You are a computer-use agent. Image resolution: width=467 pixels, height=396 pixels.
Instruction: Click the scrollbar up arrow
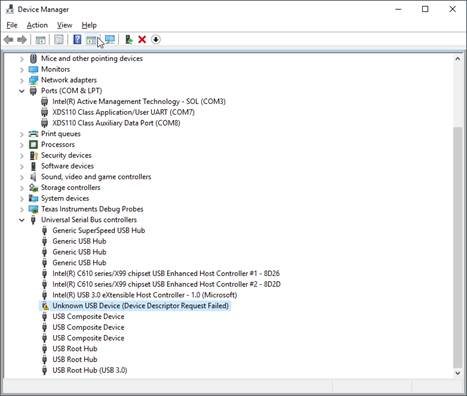pyautogui.click(x=458, y=59)
